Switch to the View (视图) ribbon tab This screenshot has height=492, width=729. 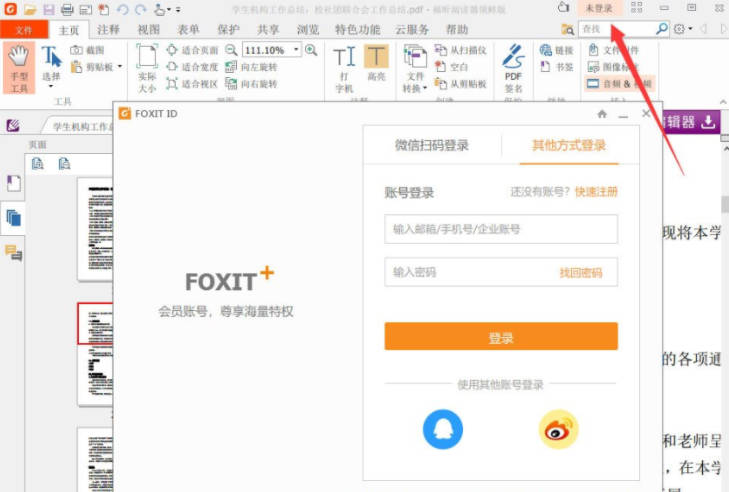pos(149,30)
